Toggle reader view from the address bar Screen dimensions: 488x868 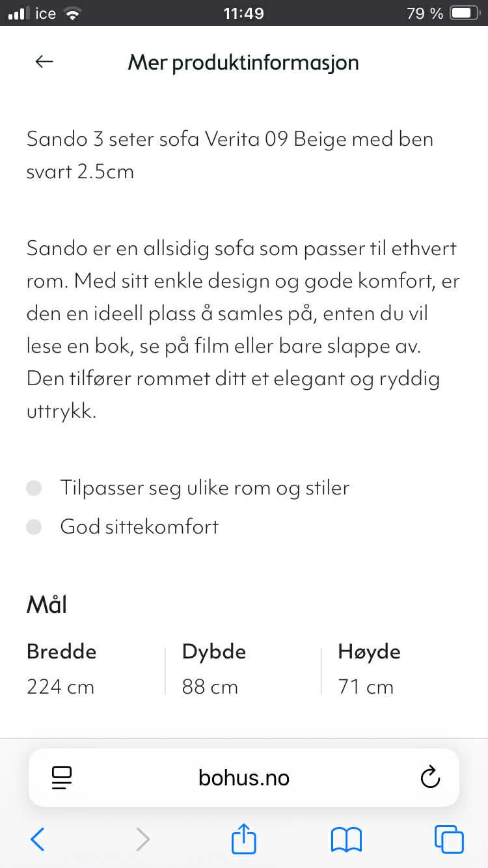tap(62, 777)
